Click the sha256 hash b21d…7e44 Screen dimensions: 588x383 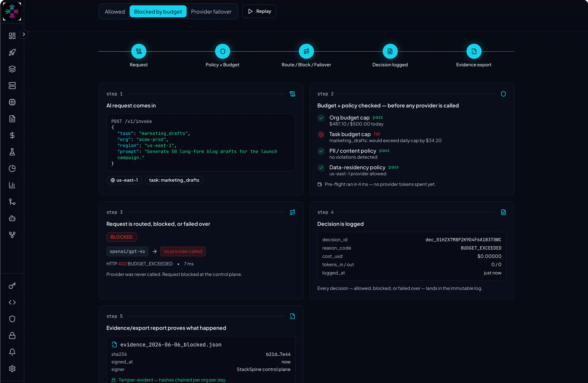pos(278,354)
